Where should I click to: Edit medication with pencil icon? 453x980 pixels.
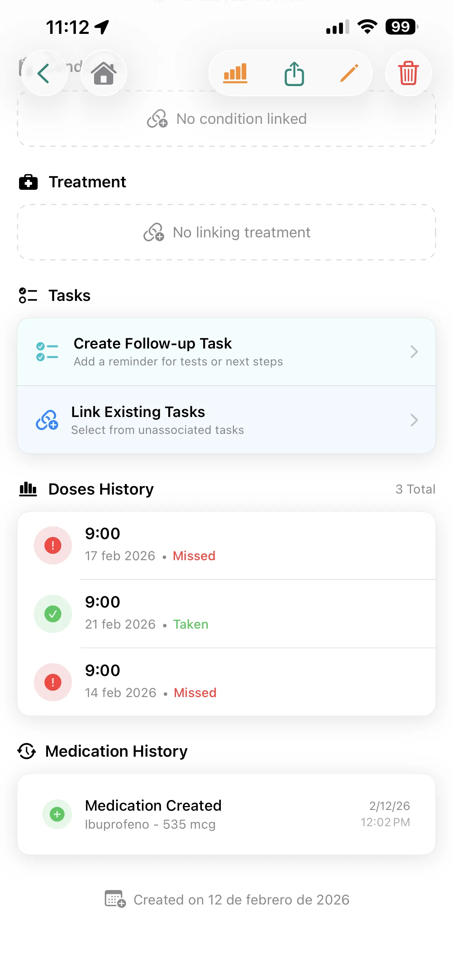point(349,73)
